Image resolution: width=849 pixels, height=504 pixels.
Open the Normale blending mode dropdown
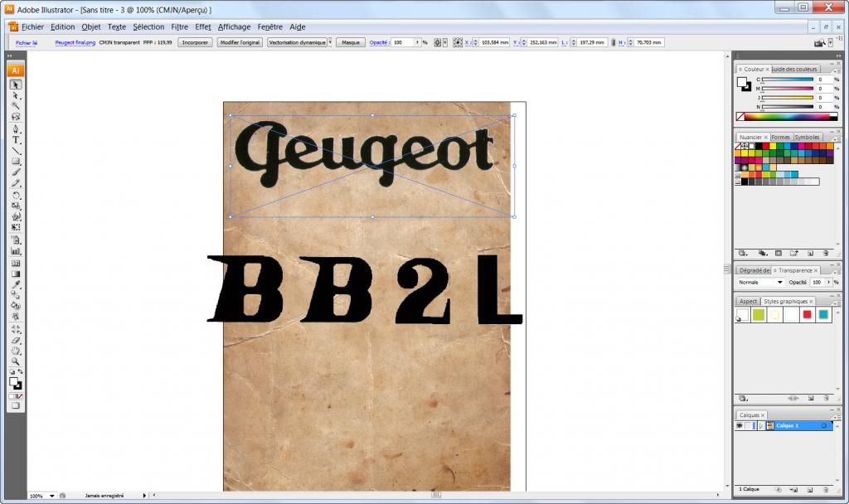click(x=779, y=283)
